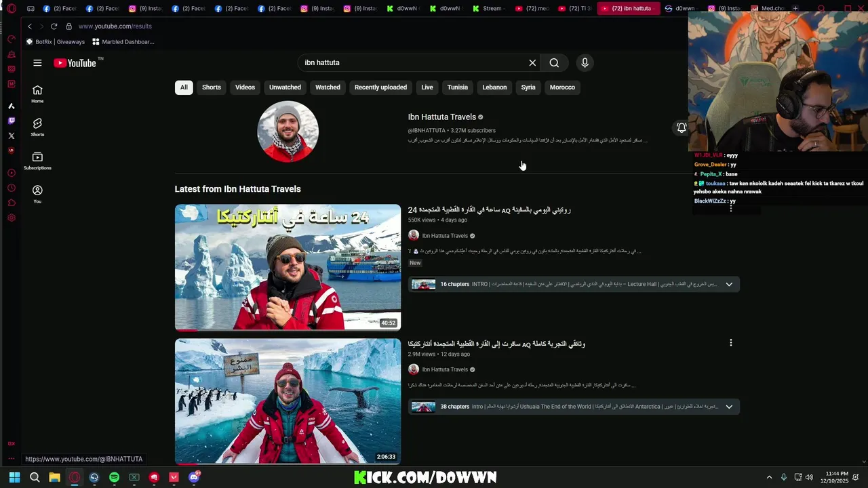Screen dimensions: 868x488
Task: Expand the 38 chapters dropdown arrow
Action: (x=729, y=407)
